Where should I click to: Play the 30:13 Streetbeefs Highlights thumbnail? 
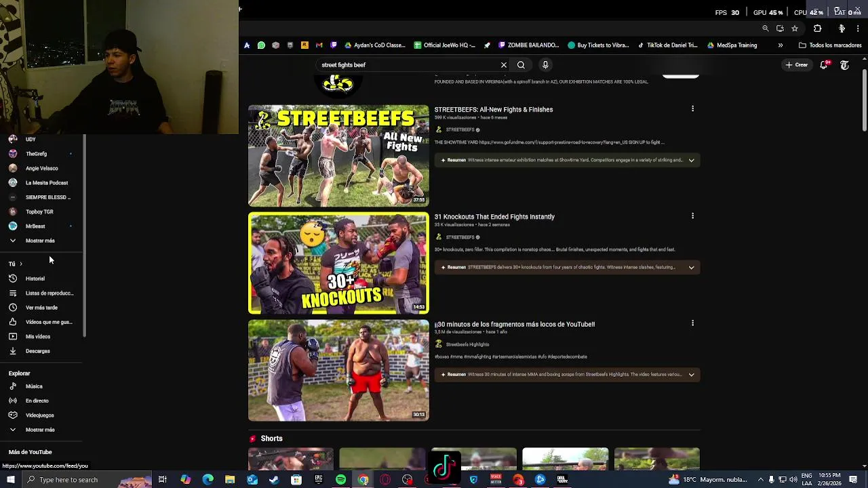[x=338, y=370]
